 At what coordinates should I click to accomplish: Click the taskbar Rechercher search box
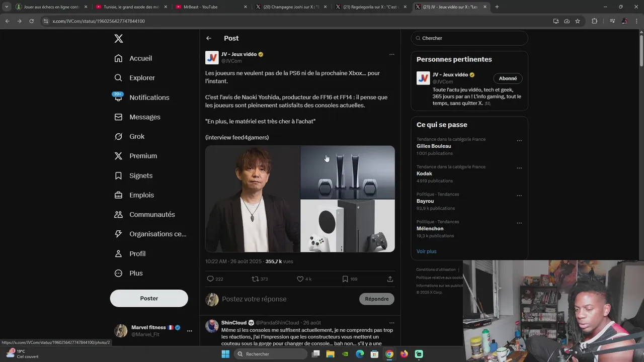pyautogui.click(x=271, y=354)
